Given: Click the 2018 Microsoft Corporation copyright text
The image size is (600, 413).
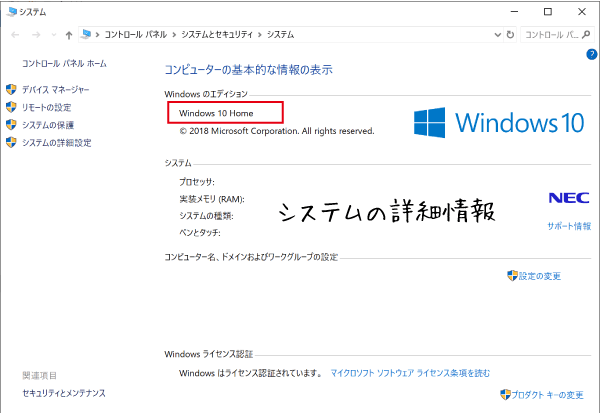Looking at the screenshot, I should coord(277,131).
